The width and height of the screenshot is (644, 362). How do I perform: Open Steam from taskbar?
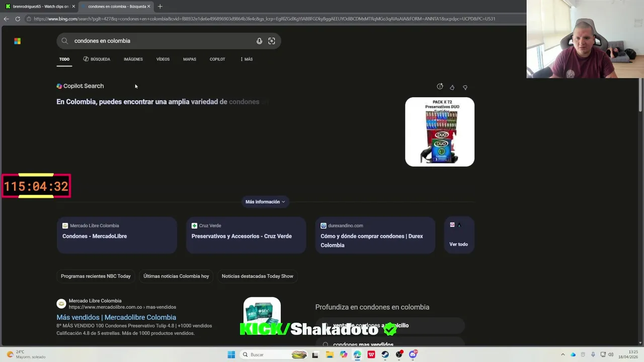click(385, 354)
